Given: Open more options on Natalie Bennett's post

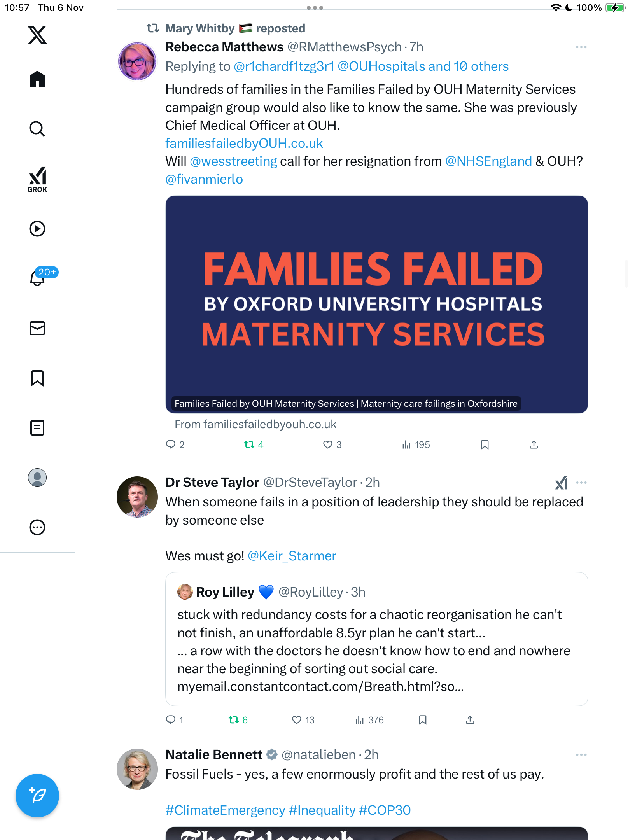Looking at the screenshot, I should 581,755.
